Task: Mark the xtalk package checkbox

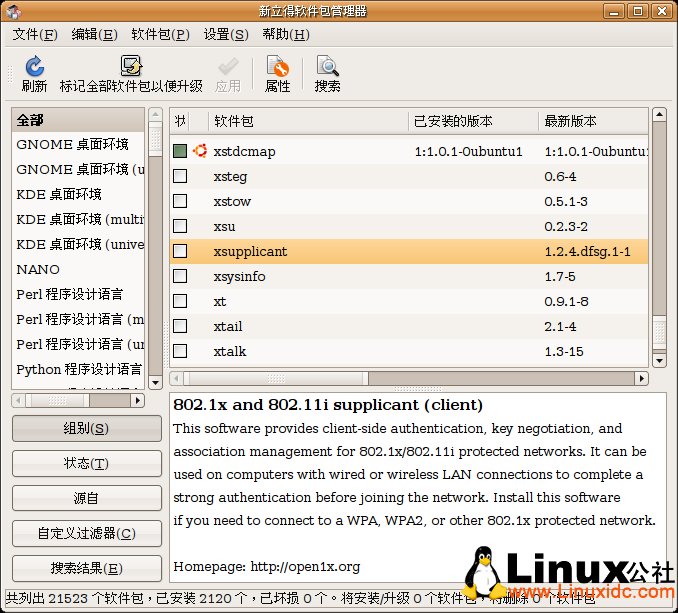Action: (180, 351)
